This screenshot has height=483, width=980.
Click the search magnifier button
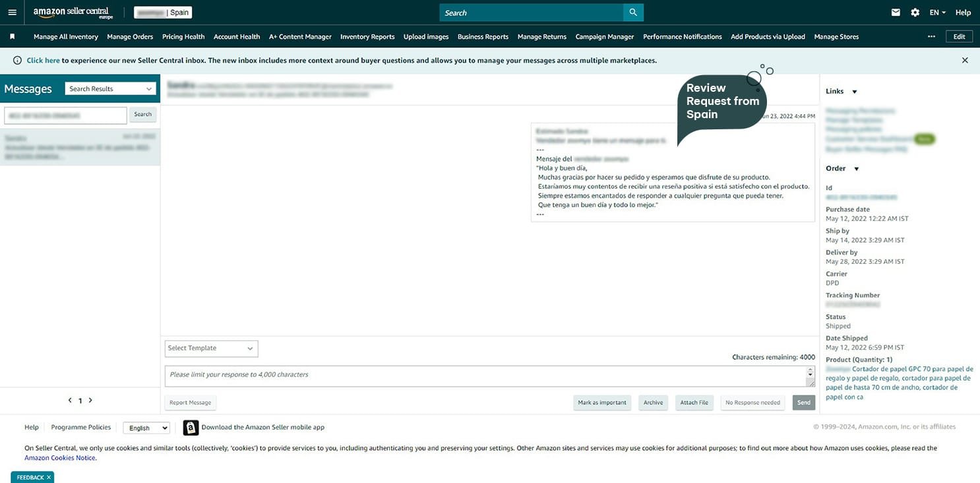[633, 13]
